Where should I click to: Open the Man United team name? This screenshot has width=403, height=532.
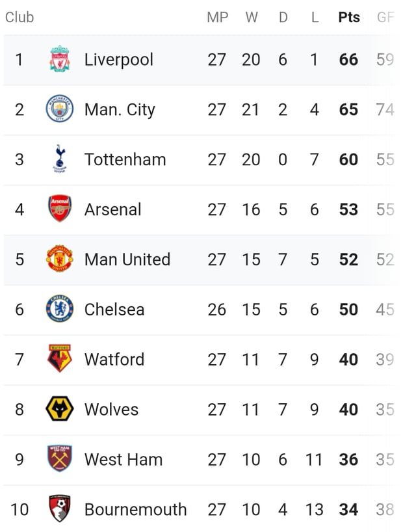(127, 259)
